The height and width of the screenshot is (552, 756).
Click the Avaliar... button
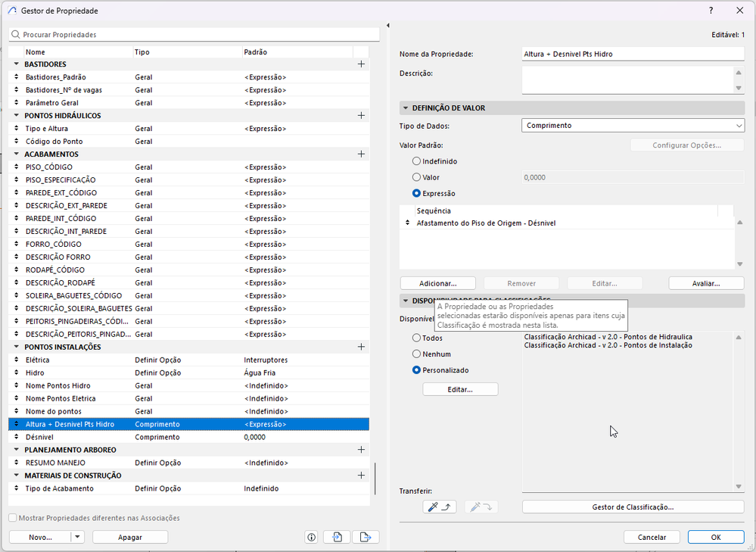pyautogui.click(x=706, y=283)
